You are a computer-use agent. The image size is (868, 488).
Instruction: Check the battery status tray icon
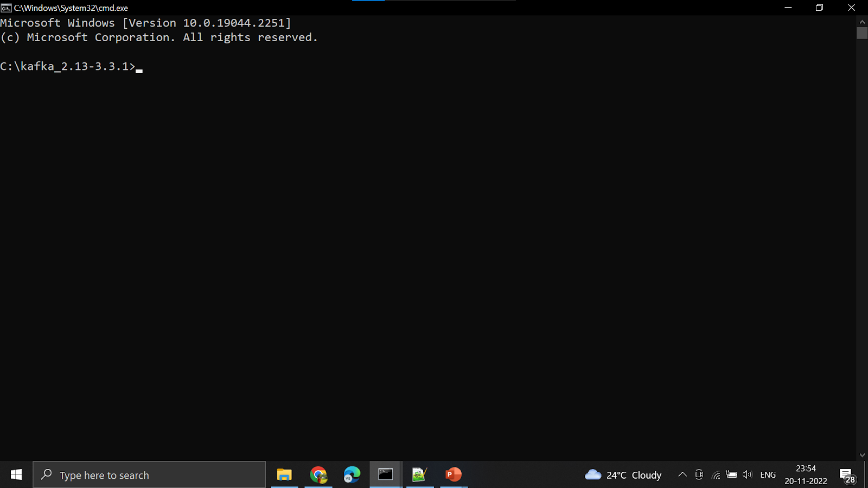tap(731, 475)
